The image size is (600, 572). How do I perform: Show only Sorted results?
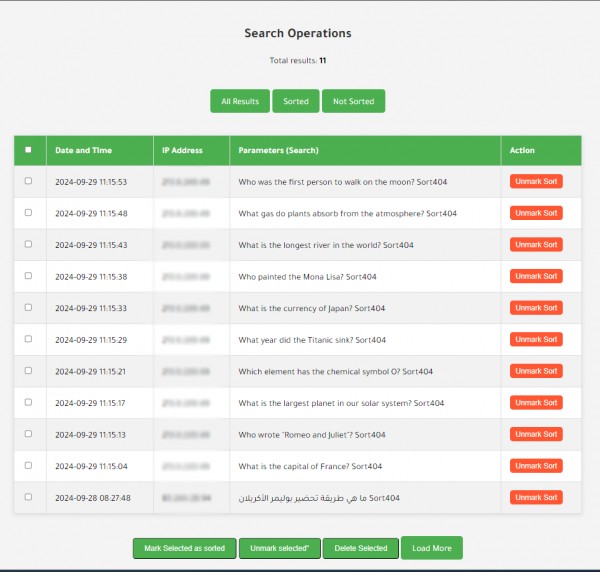tap(295, 101)
